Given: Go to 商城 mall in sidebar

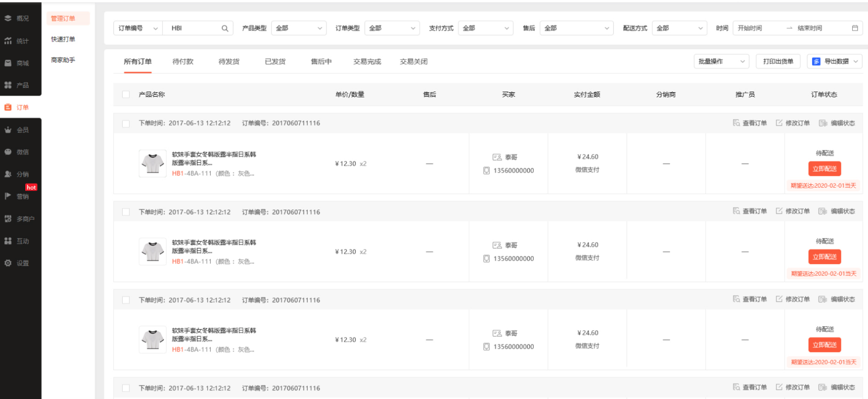Looking at the screenshot, I should (8, 63).
